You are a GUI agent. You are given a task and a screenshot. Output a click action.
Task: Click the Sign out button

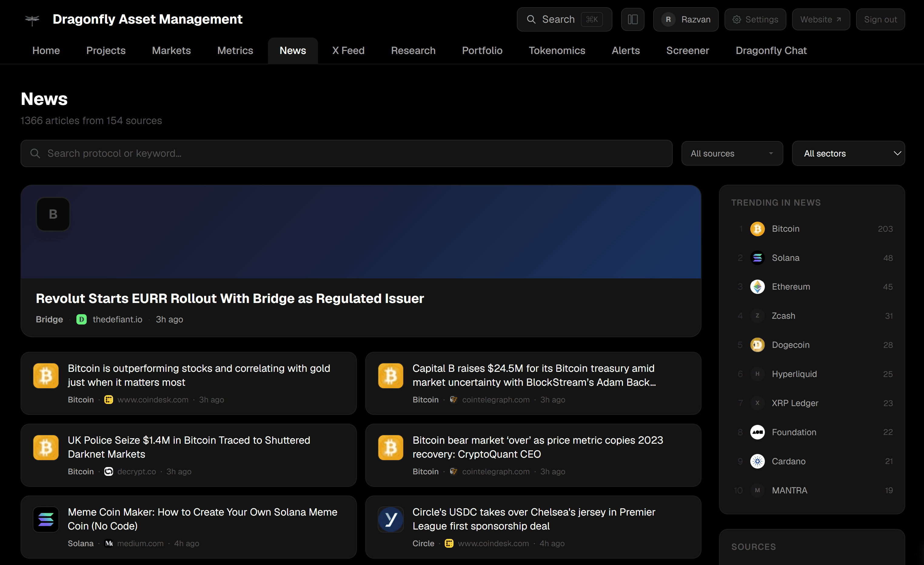coord(880,19)
